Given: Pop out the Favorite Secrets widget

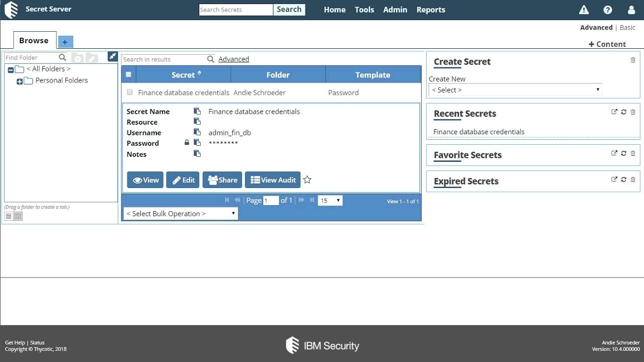Looking at the screenshot, I should point(614,153).
